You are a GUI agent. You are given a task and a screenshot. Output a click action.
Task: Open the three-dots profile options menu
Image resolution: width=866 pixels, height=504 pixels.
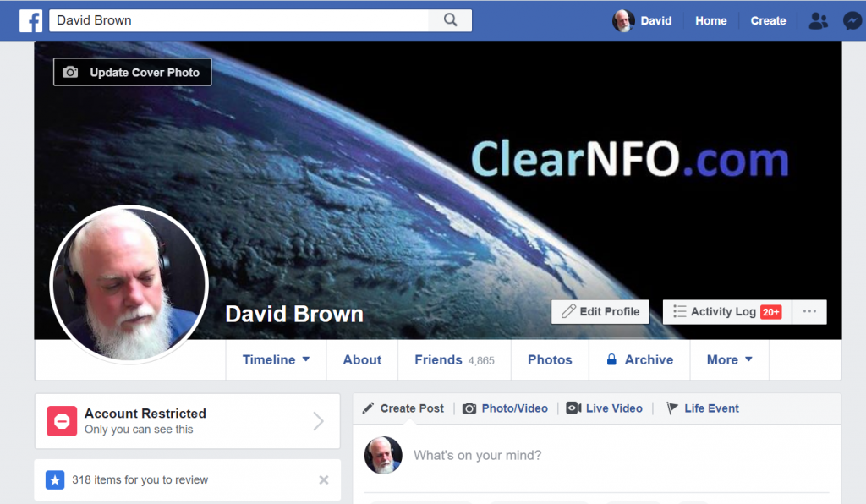point(809,312)
